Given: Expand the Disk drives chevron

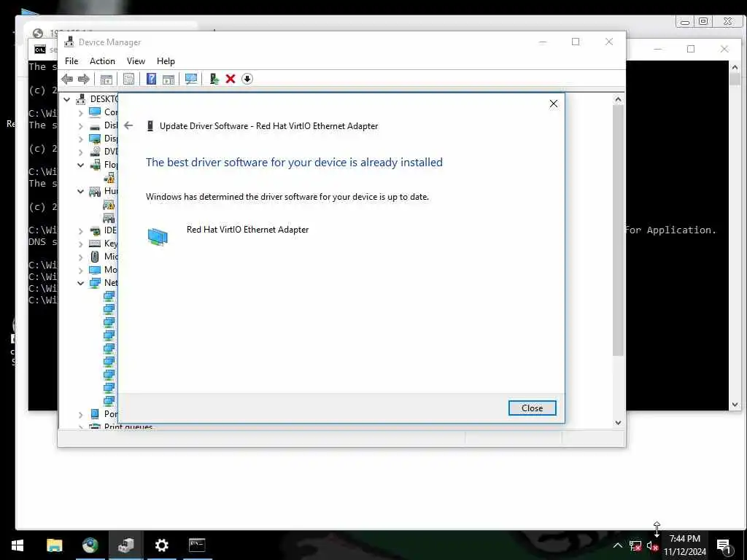Looking at the screenshot, I should (80, 126).
